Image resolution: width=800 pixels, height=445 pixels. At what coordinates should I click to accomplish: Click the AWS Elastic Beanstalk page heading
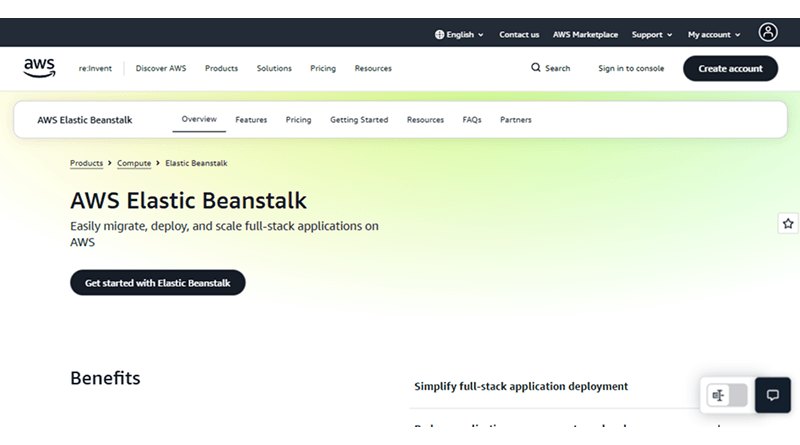pyautogui.click(x=189, y=201)
